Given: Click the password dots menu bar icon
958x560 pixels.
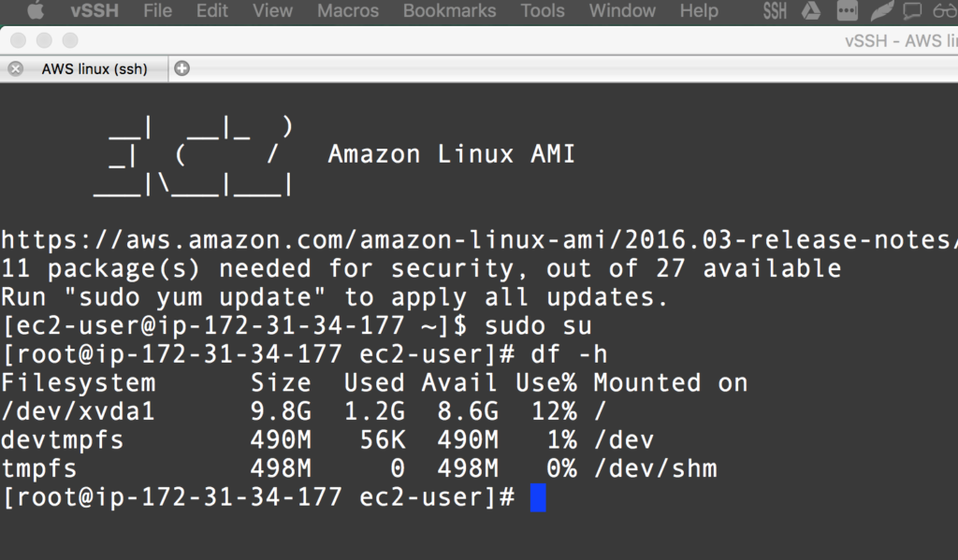Looking at the screenshot, I should click(x=847, y=11).
